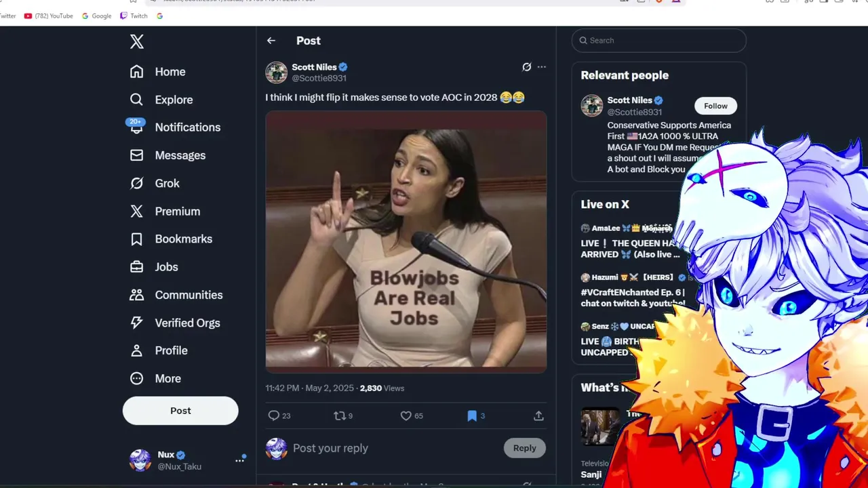Click the 11:42 PM May 2, 2025 timestamp

click(309, 388)
